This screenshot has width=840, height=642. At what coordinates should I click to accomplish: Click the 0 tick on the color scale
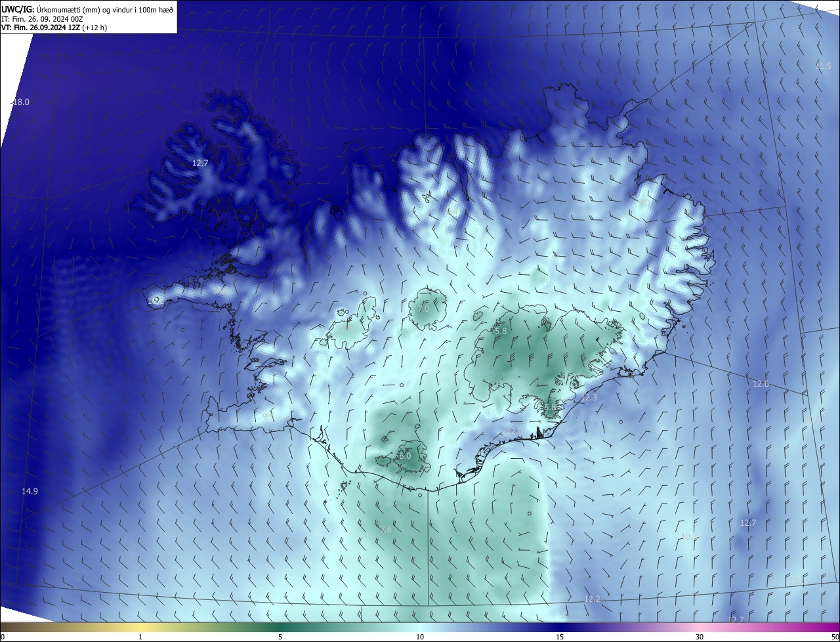[x=3, y=637]
